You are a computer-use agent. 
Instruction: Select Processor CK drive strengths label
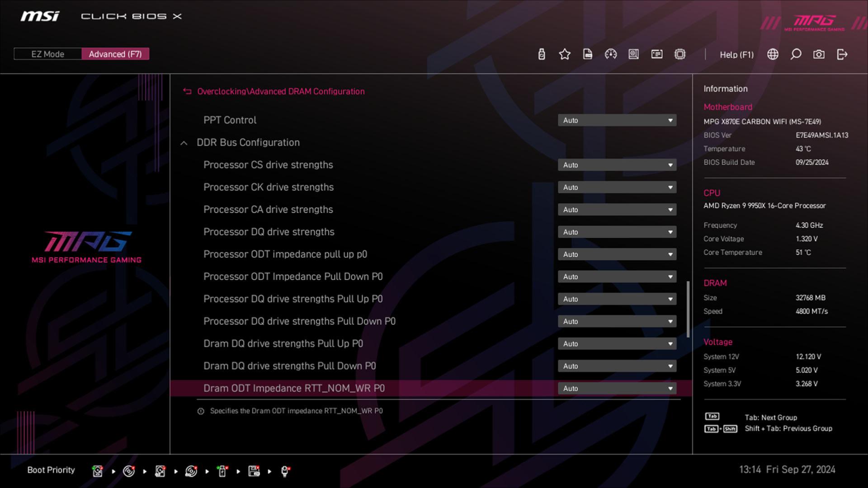[x=269, y=187]
